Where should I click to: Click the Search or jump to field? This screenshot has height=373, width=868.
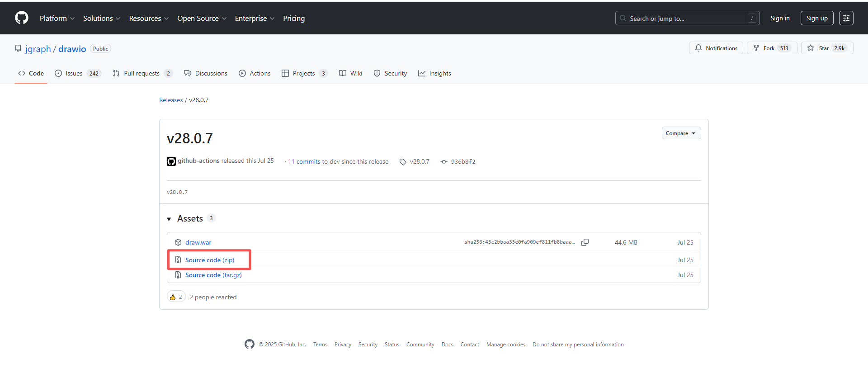(x=687, y=19)
